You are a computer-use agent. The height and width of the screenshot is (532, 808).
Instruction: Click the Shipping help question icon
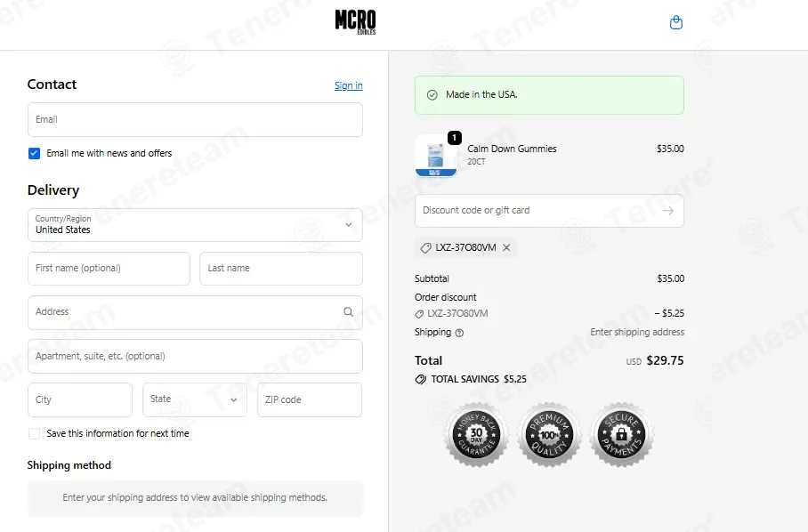tap(460, 334)
